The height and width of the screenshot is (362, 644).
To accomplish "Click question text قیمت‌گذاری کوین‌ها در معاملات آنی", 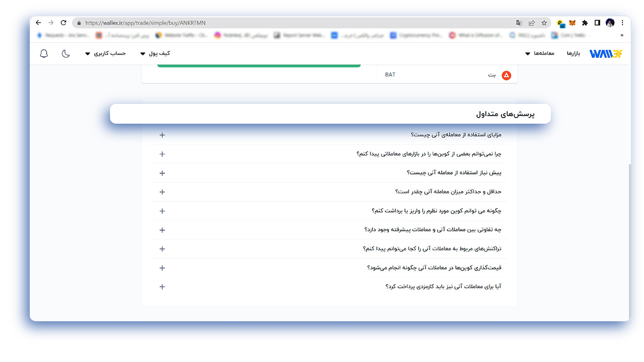I will click(434, 268).
